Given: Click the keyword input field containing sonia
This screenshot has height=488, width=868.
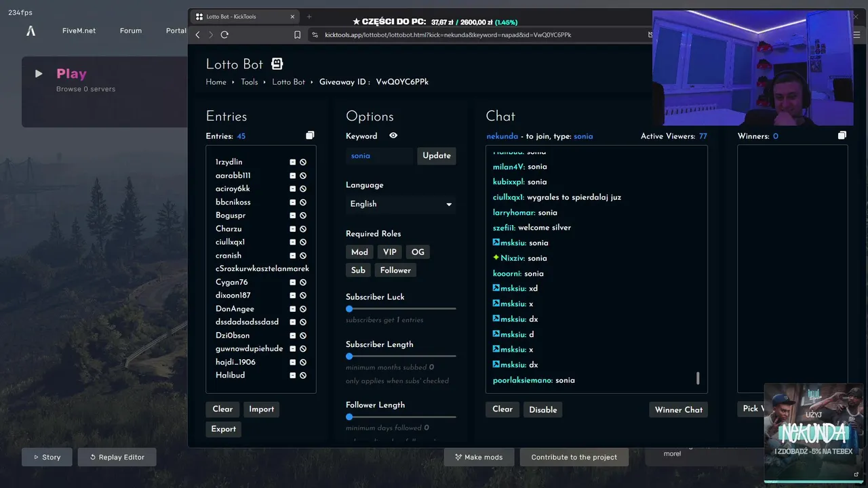Looking at the screenshot, I should [x=379, y=156].
